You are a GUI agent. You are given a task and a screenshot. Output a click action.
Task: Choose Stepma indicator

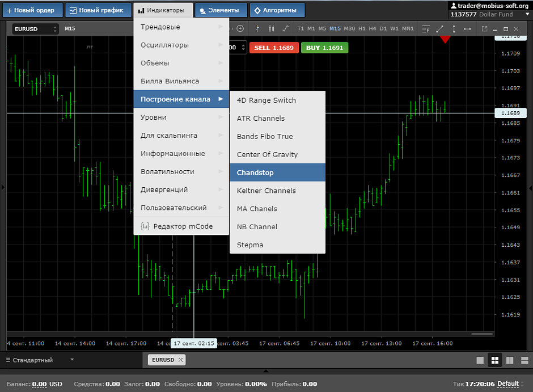[x=277, y=245]
